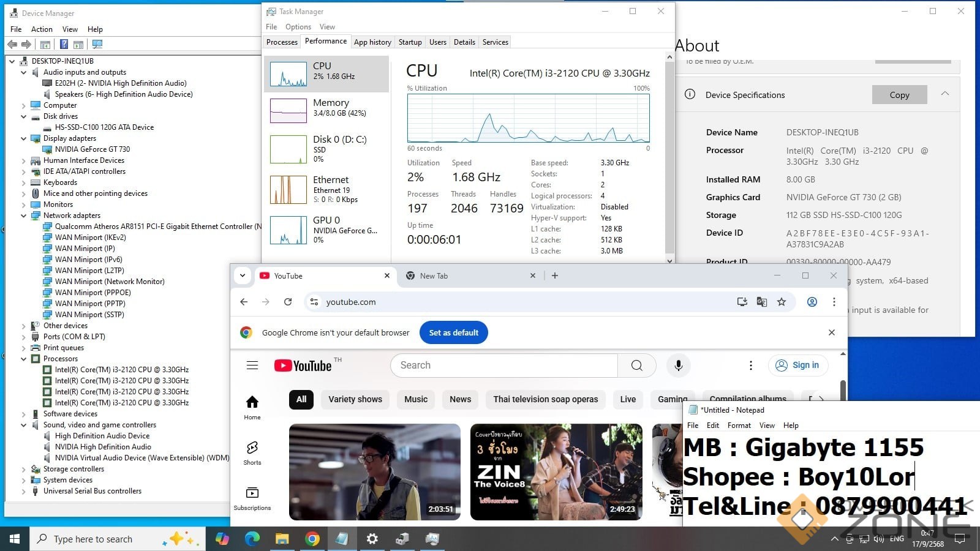Open Shorts in YouTube sidebar

252,453
